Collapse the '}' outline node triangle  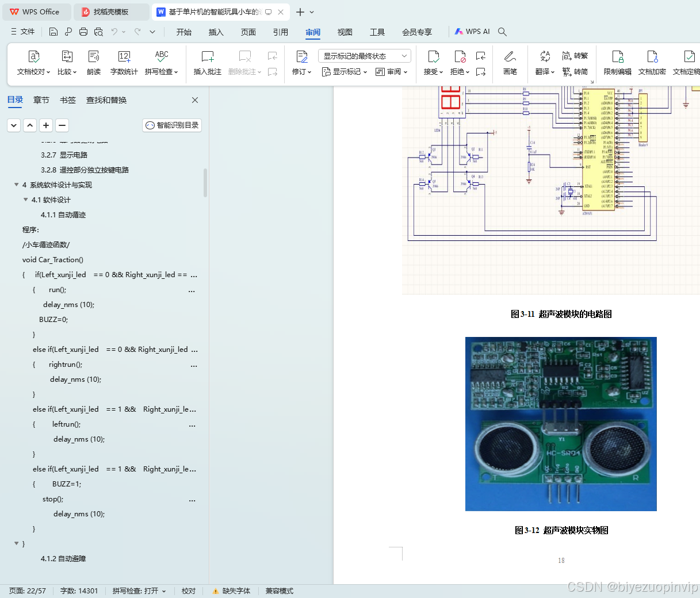16,543
